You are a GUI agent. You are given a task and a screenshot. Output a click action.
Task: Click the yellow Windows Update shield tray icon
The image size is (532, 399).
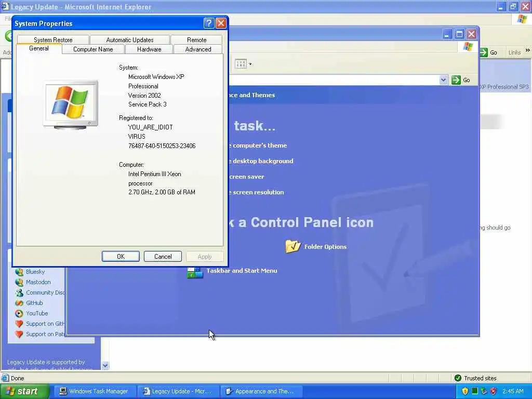pyautogui.click(x=465, y=391)
